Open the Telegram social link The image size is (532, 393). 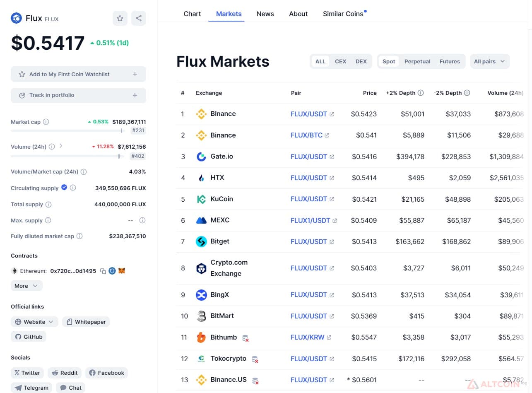31,388
